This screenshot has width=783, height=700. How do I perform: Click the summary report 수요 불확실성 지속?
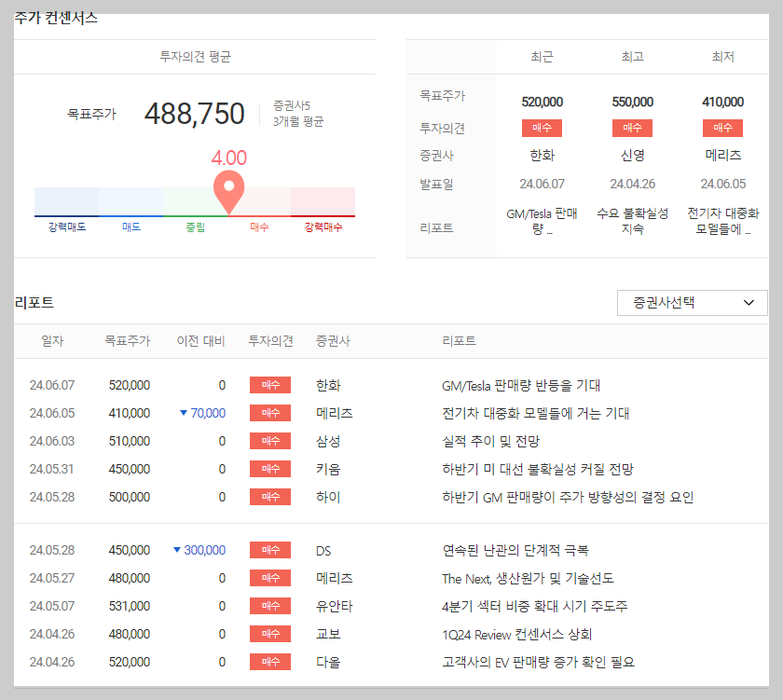[633, 222]
